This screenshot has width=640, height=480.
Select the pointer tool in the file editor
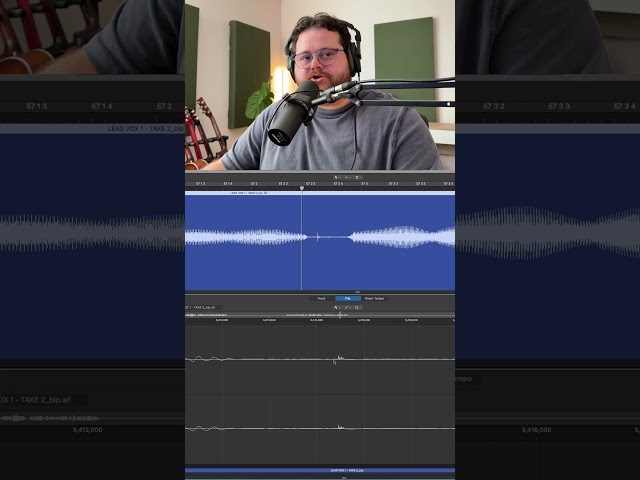pos(337,307)
